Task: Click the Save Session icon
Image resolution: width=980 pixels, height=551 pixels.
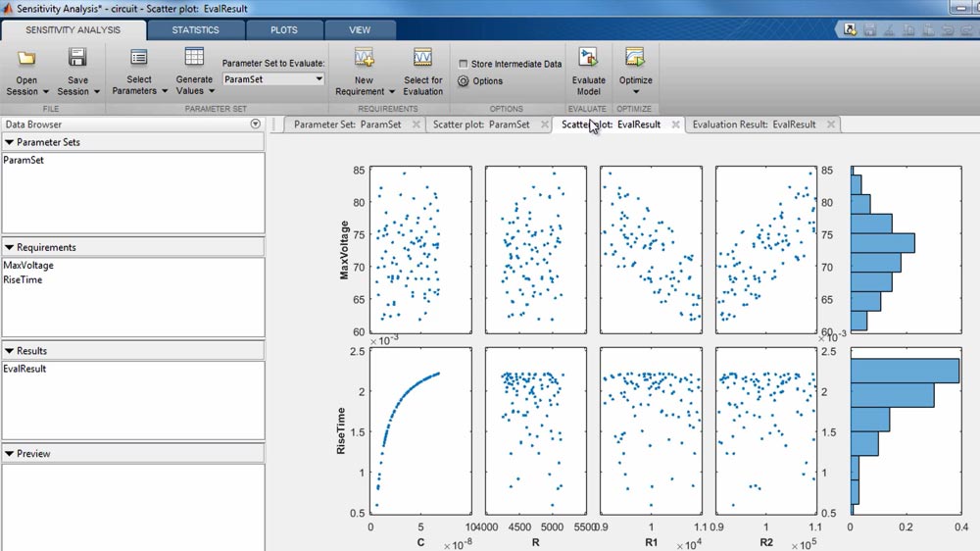Action: pos(77,58)
